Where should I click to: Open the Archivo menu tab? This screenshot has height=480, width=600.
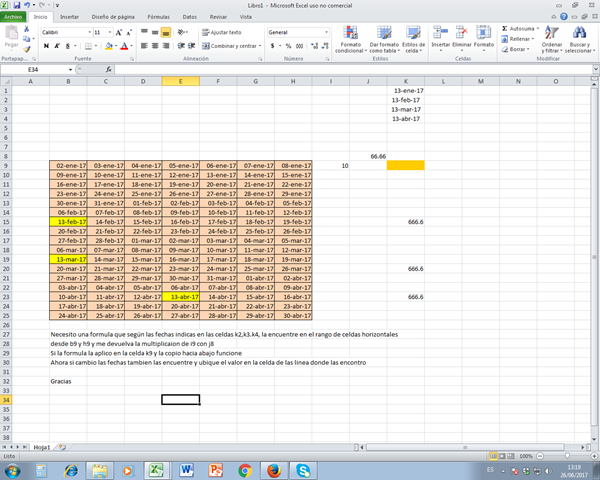[13, 17]
